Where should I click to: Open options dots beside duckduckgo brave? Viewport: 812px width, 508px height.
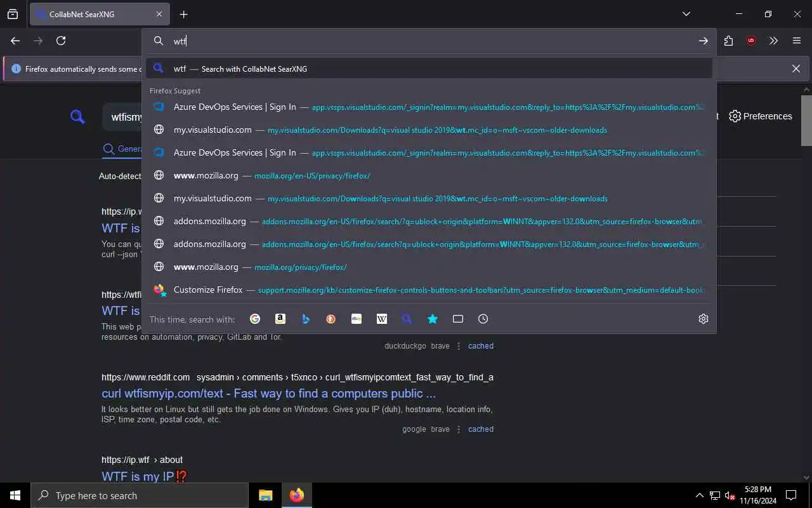click(x=459, y=346)
